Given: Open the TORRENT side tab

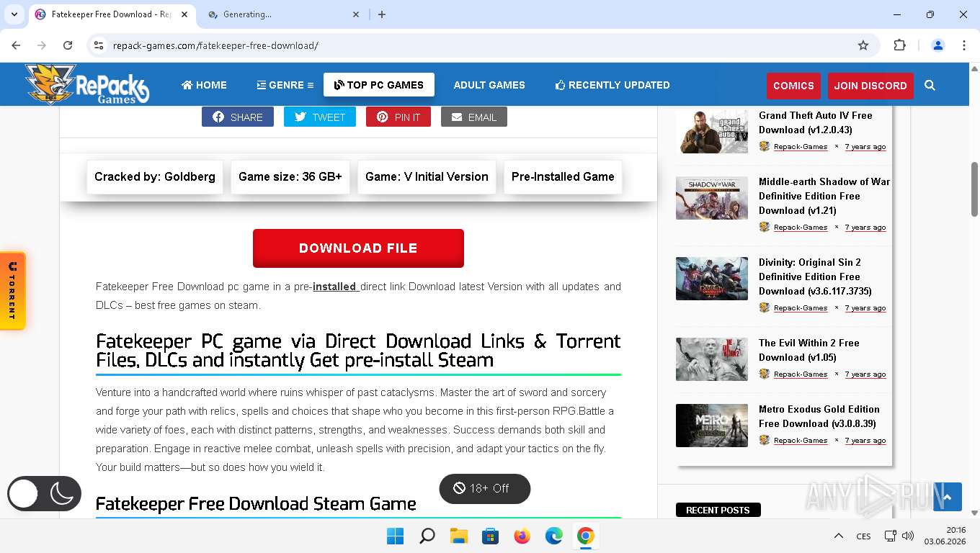Looking at the screenshot, I should 12,292.
